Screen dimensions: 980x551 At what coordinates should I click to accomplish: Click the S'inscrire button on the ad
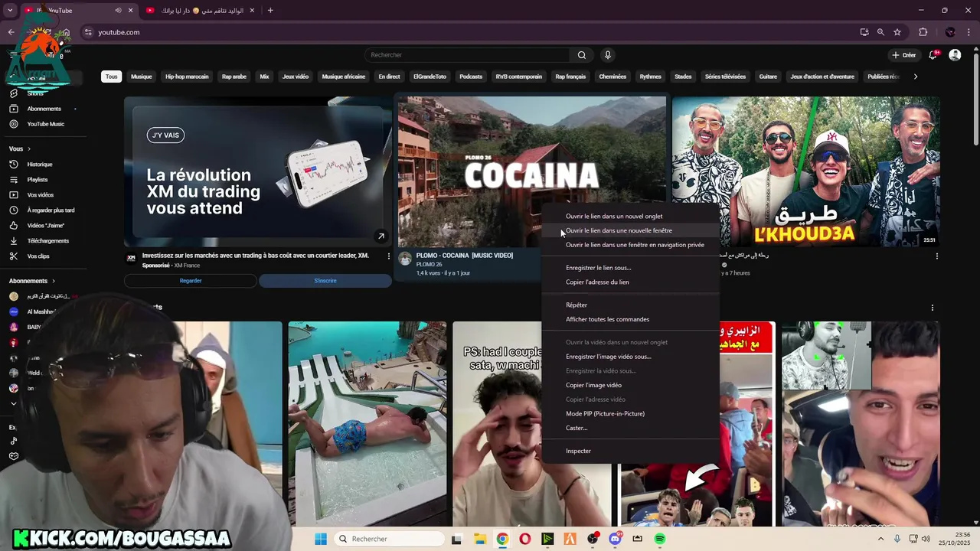325,281
